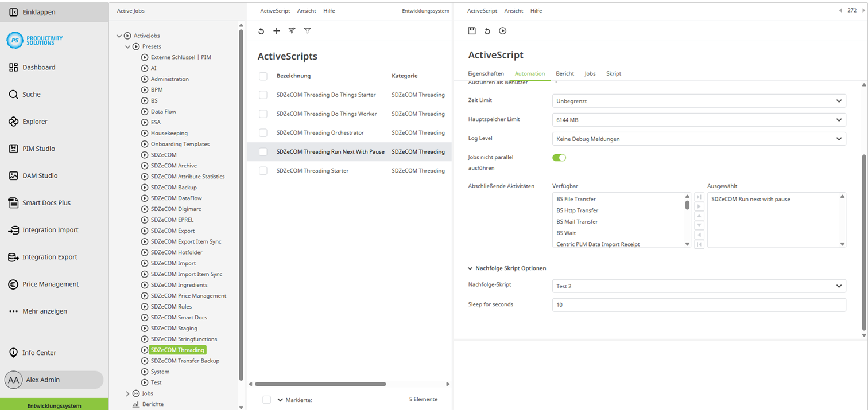Open the Zeit Limit dropdown

[699, 101]
